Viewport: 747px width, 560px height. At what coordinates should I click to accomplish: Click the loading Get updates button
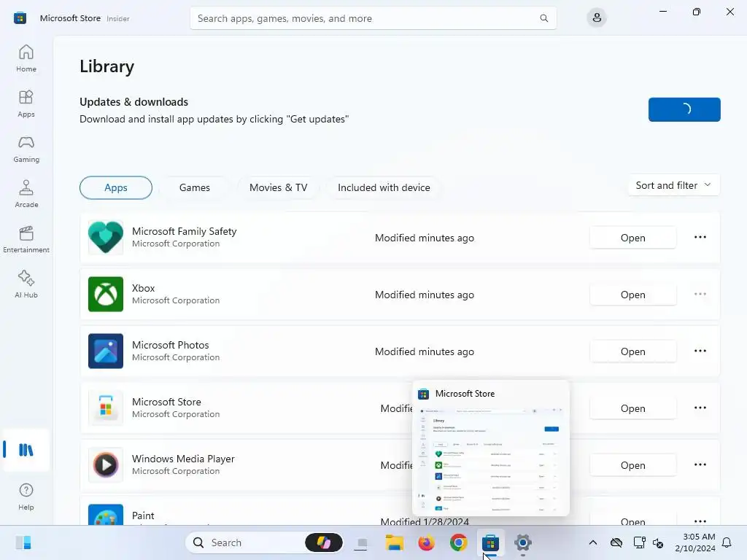684,109
